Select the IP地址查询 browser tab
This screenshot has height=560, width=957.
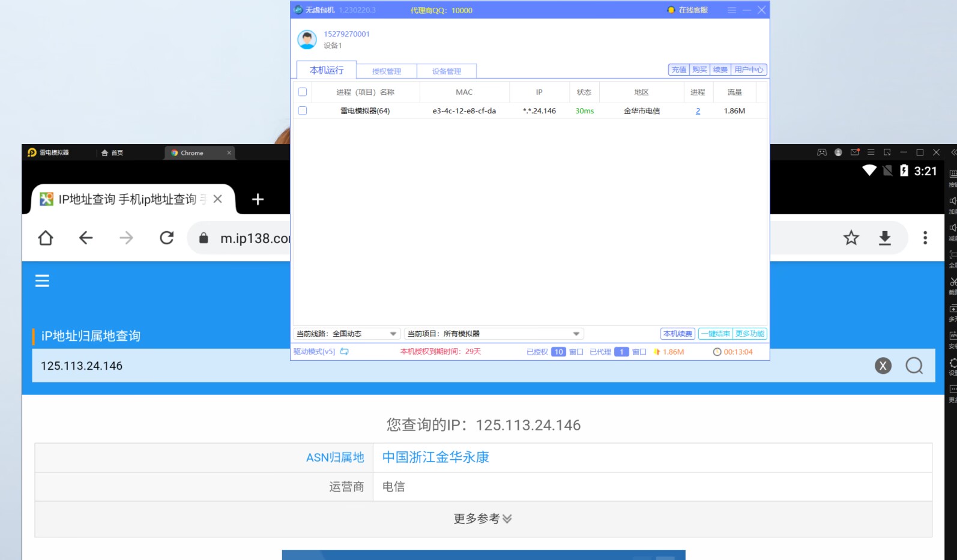[126, 199]
